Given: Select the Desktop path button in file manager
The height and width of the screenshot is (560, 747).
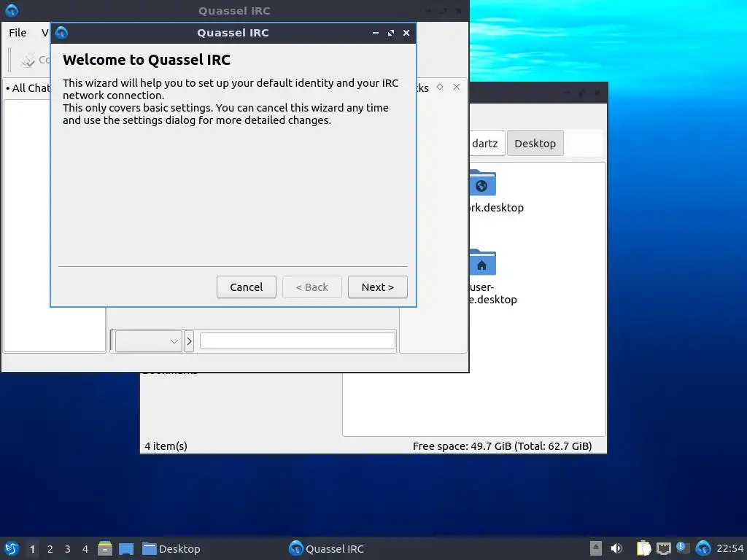Looking at the screenshot, I should [x=535, y=144].
